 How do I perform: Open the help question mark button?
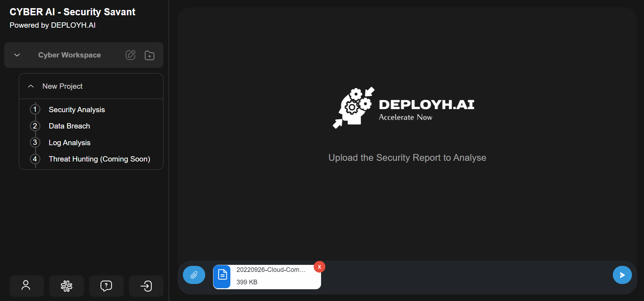pyautogui.click(x=106, y=286)
